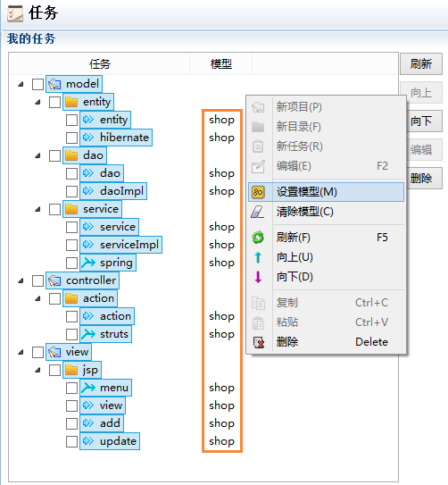448x485 pixels.
Task: Click the green refresh icon beside 刷新(F)
Action: [x=258, y=238]
